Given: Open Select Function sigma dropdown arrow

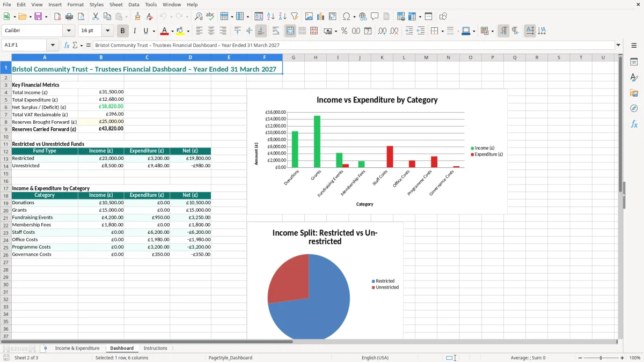Looking at the screenshot, I should (80, 45).
